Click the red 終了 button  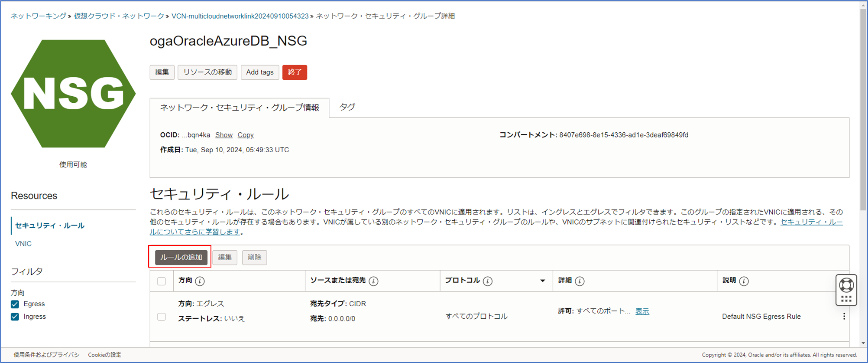tap(295, 72)
